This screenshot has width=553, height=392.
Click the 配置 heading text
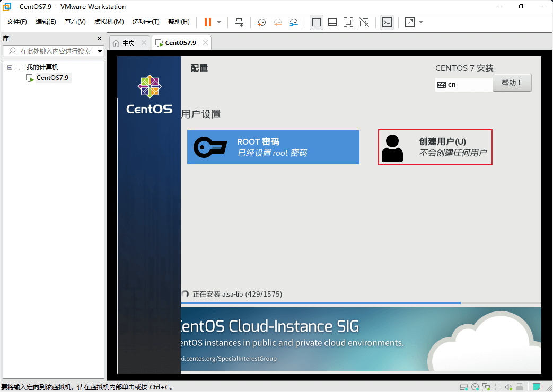click(x=199, y=68)
